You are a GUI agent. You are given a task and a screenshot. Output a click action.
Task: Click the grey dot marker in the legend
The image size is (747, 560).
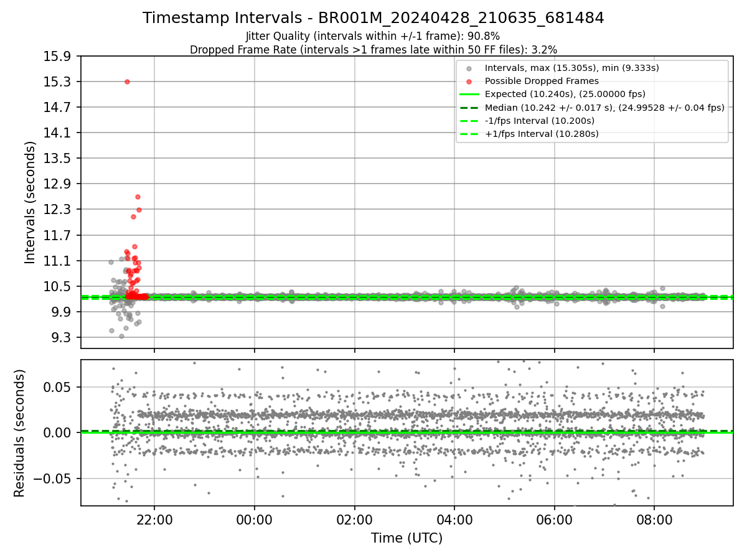coord(469,68)
